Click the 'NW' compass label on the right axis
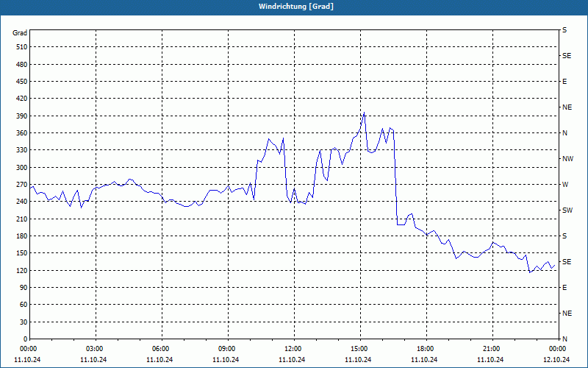Image resolution: width=588 pixels, height=368 pixels. [567, 159]
